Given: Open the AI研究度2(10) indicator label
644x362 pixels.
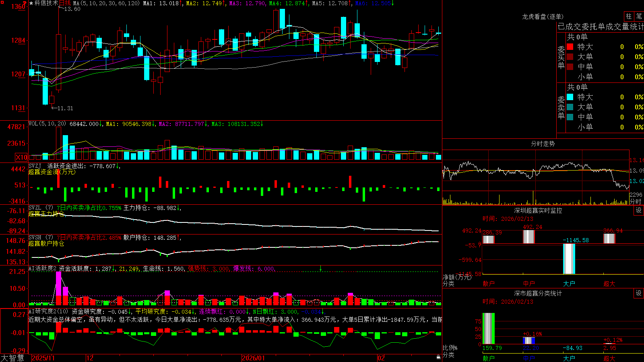Looking at the screenshot, I should tap(48, 311).
